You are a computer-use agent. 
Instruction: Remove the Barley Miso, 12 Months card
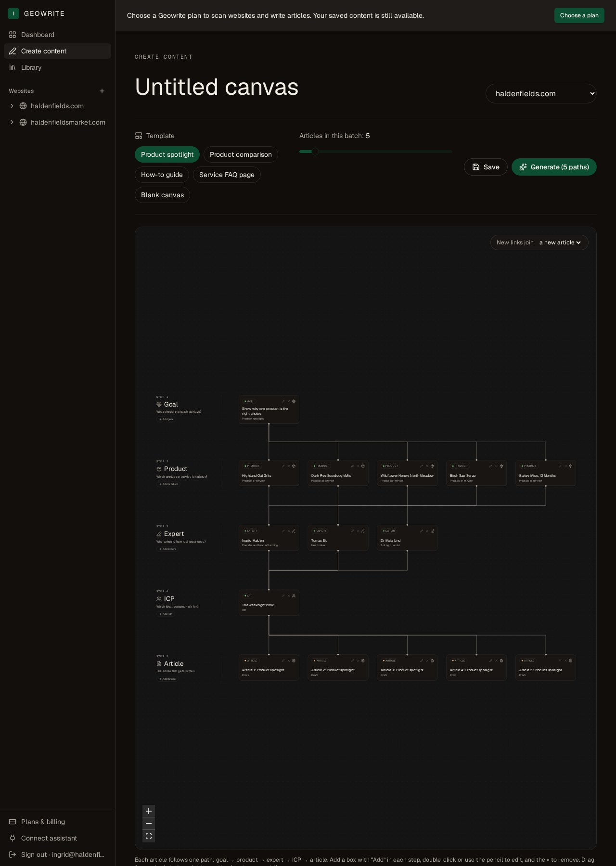[566, 466]
